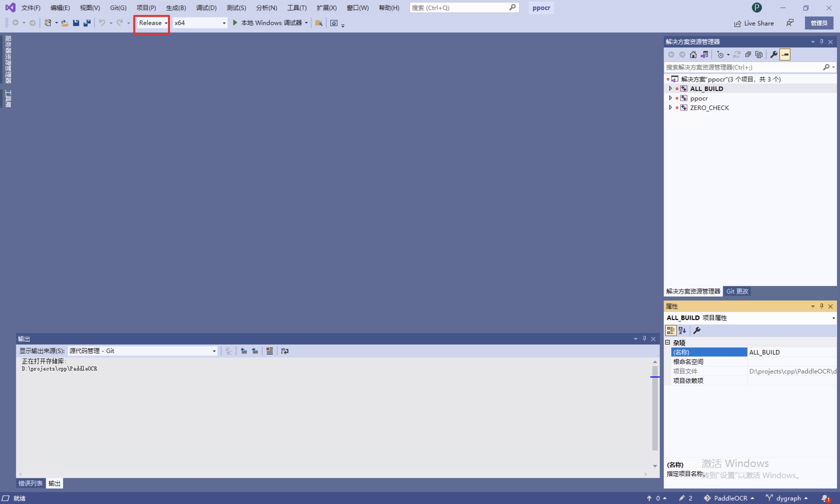Collapse all items in Solution Explorer

coord(748,54)
